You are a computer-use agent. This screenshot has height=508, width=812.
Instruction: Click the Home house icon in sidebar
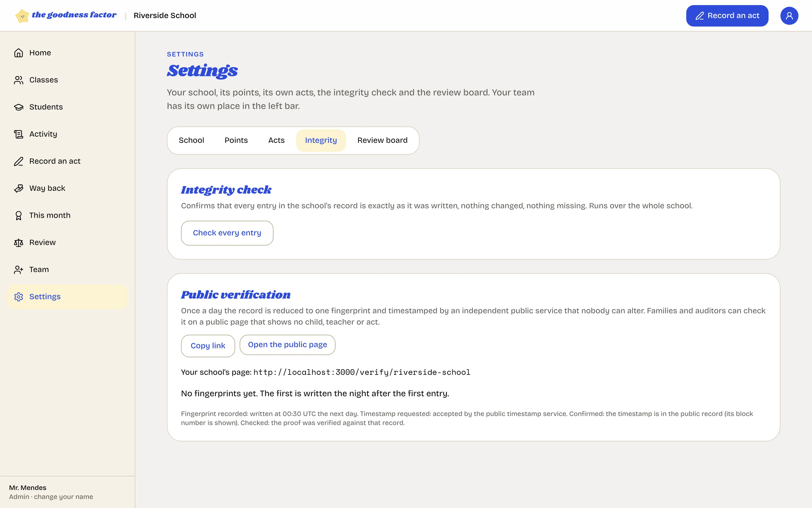coord(18,53)
